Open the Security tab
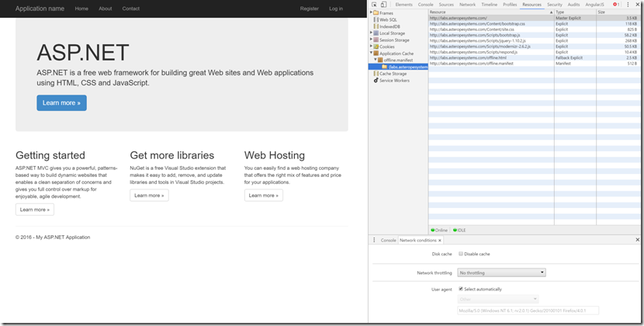Viewport: 644px width, 326px height. (555, 5)
